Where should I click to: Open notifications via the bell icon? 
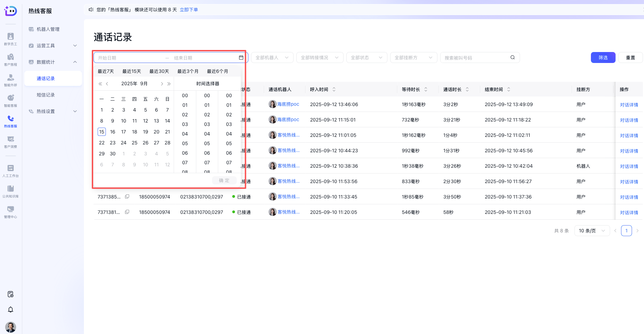click(10, 309)
